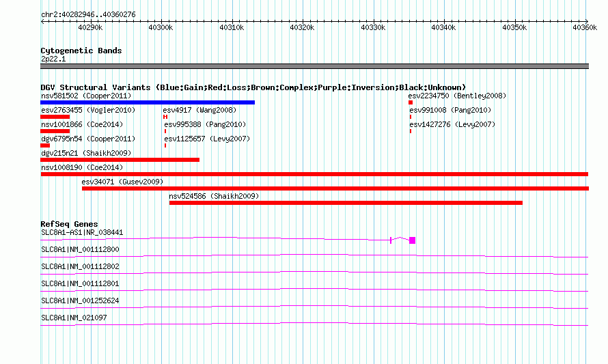
Task: Click the red dgv6795n54 loss bar
Action: pos(45,145)
